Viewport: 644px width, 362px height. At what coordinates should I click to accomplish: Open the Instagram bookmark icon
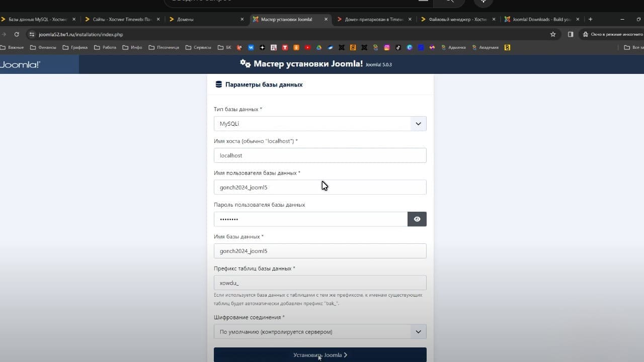click(x=387, y=47)
